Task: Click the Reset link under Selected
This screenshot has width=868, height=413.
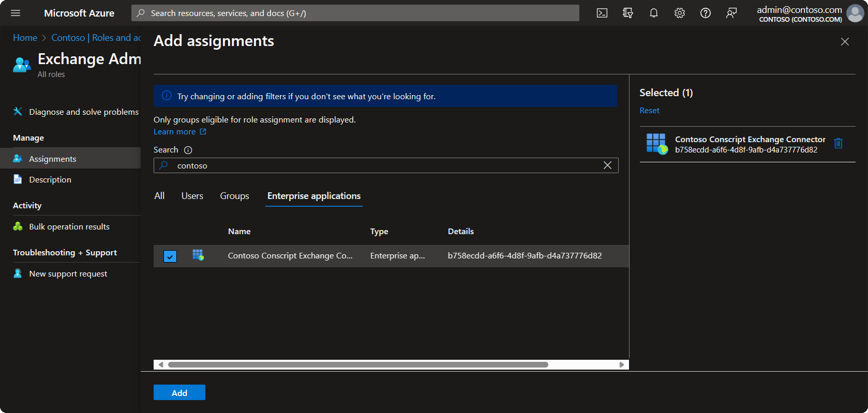Action: pos(649,111)
